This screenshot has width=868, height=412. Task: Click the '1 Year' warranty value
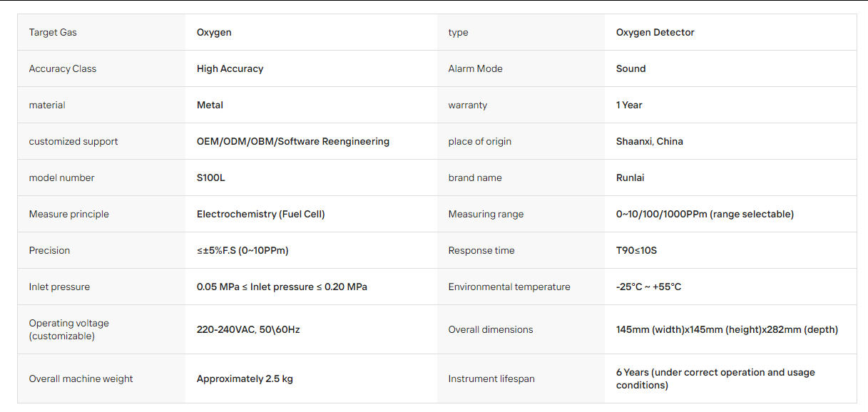(x=629, y=105)
